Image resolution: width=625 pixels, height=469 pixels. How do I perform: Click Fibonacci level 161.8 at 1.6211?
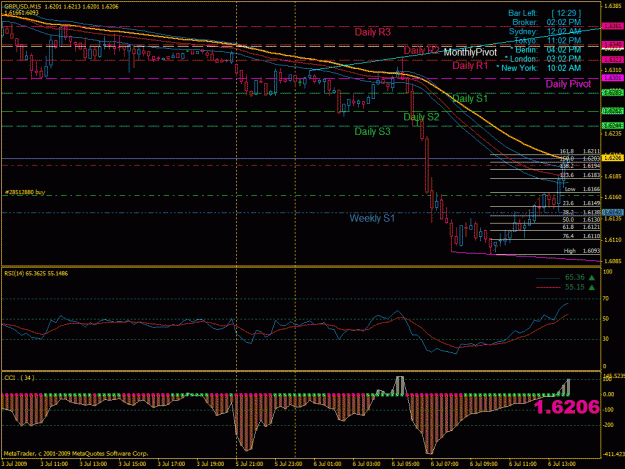[580, 151]
